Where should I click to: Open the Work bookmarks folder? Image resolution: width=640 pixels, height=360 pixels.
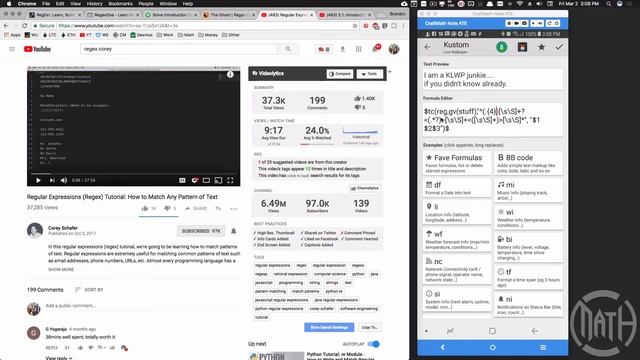click(x=165, y=35)
